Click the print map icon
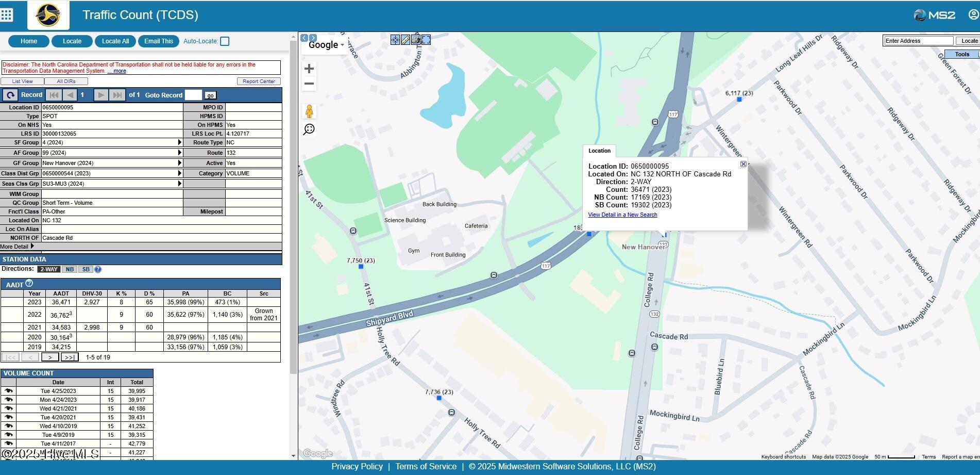The width and height of the screenshot is (980, 475). point(416,40)
